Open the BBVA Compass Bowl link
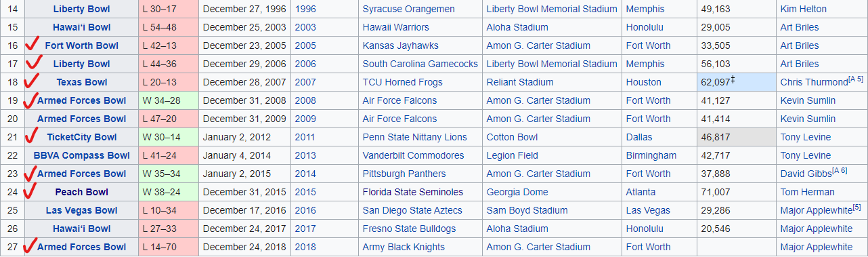The image size is (868, 257). pyautogui.click(x=81, y=155)
